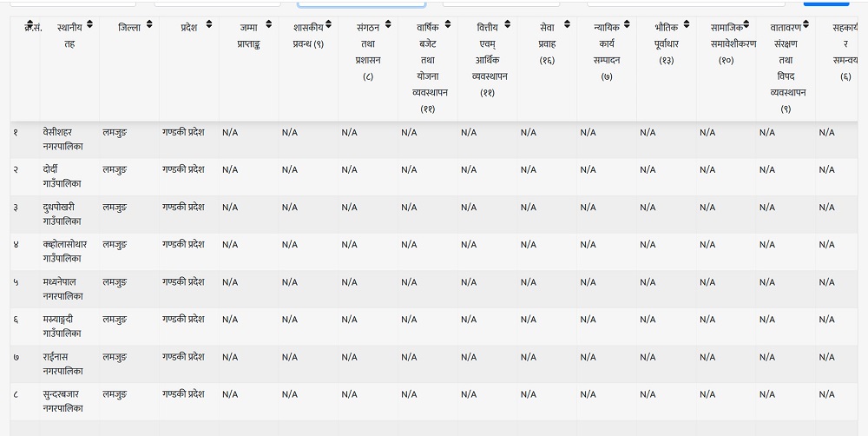
Task: Click सेवा प्रवाह (१६) sort icon
Action: click(567, 26)
